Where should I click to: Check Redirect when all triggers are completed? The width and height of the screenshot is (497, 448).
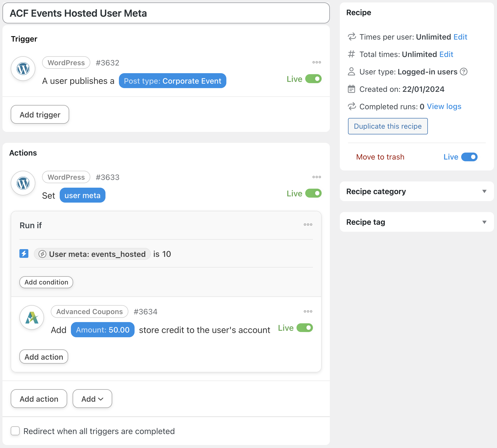coord(15,431)
